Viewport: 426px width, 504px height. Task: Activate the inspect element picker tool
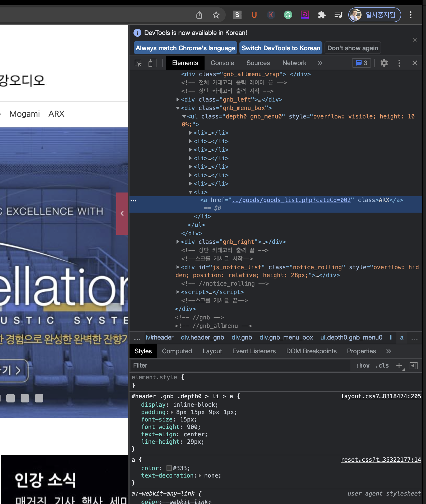coord(138,63)
